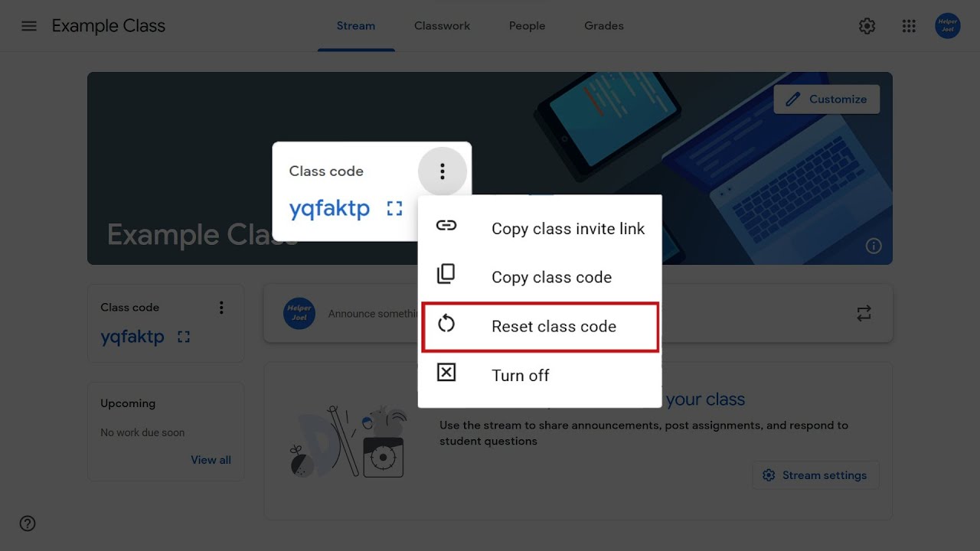Click the repost arrows icon in announce box
Image resolution: width=980 pixels, height=551 pixels.
[x=864, y=313]
